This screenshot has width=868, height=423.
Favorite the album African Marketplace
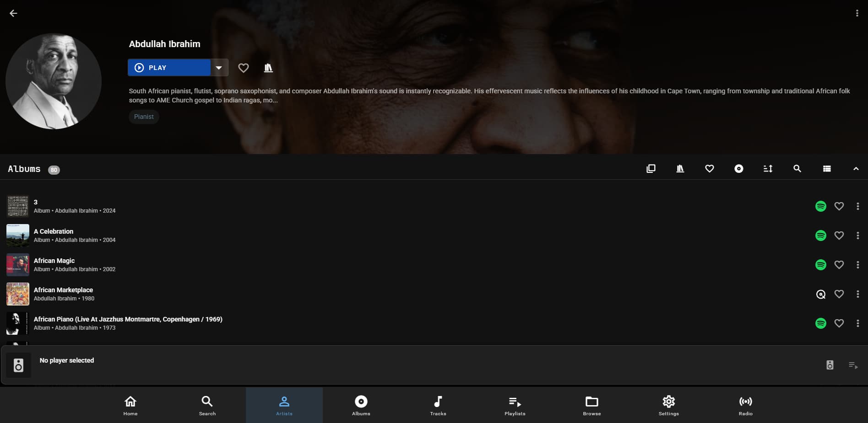point(839,294)
